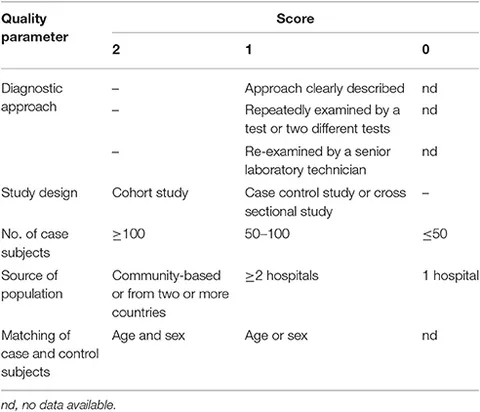Screen dimensions: 480x412
Task: Select the Study design row label
Action: (x=39, y=193)
